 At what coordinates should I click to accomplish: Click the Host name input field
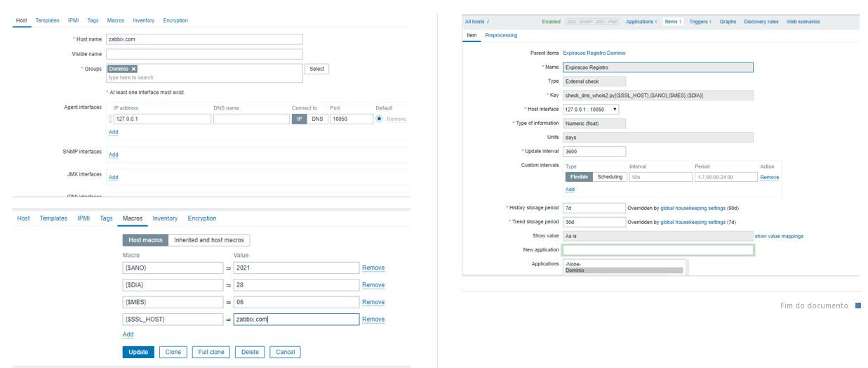204,39
